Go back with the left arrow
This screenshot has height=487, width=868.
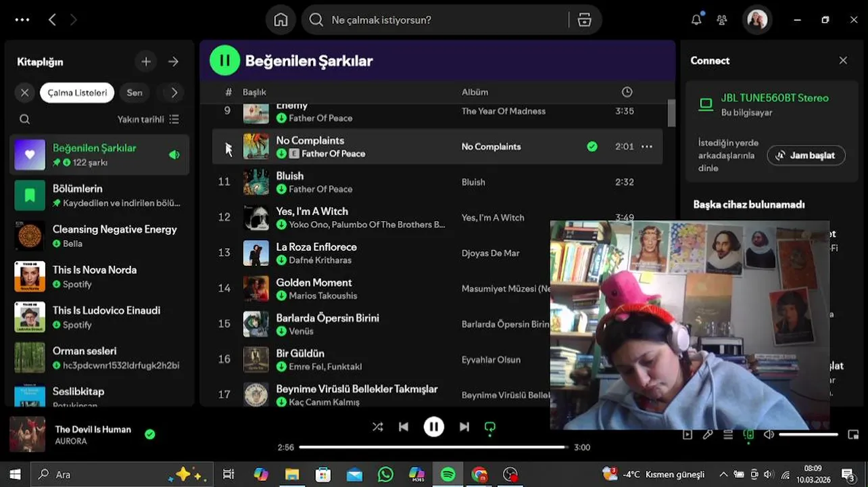(52, 20)
